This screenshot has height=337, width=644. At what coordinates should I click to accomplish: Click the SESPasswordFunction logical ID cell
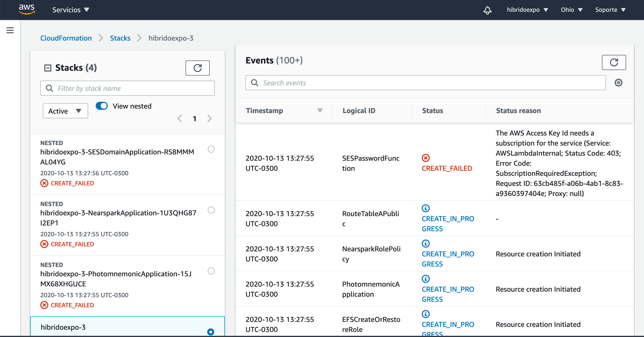pyautogui.click(x=371, y=163)
